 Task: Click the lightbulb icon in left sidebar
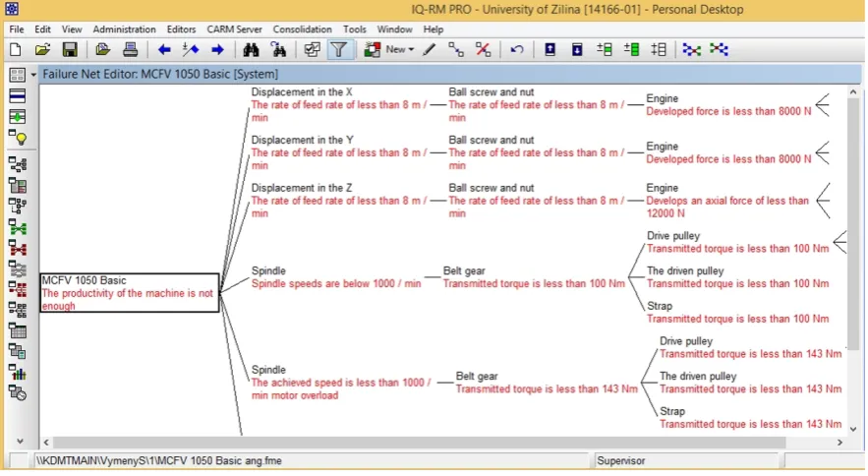pos(18,138)
